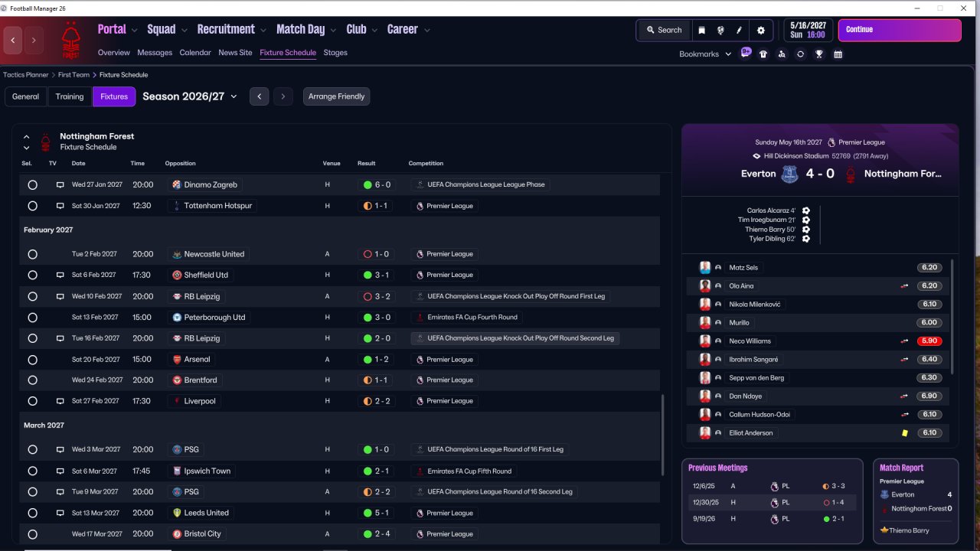Select the Brentford fixture radio button
Screen dimensions: 980x551
click(32, 380)
